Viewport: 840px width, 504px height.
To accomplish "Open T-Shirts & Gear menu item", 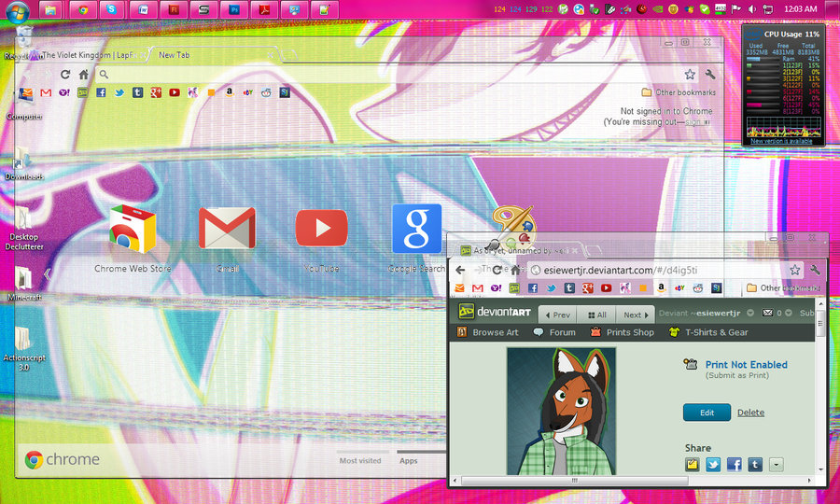I will tap(708, 332).
